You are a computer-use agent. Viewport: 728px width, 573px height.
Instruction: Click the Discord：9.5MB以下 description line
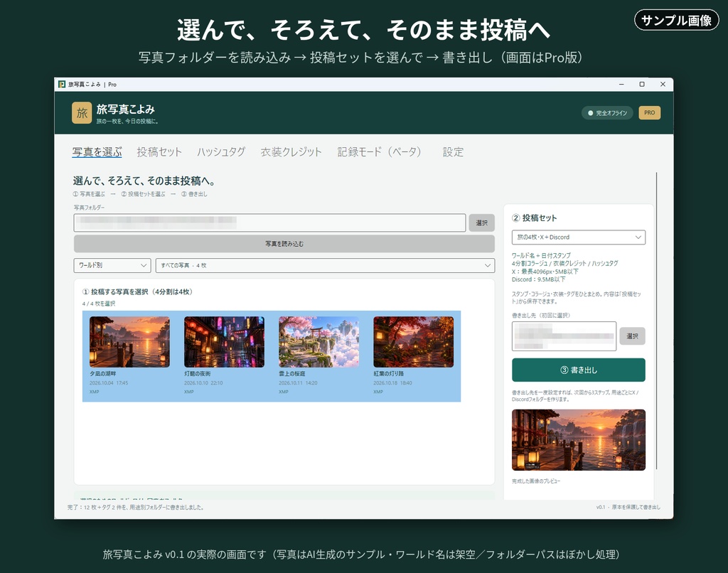coord(539,279)
